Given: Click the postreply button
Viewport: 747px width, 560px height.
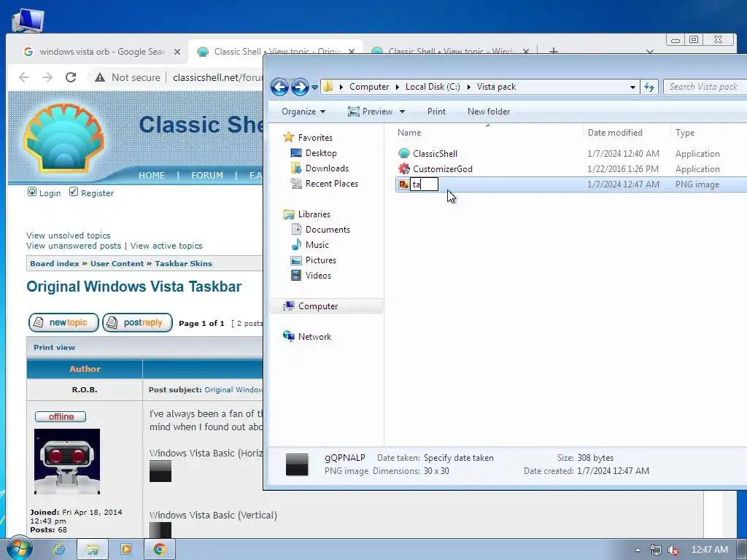Looking at the screenshot, I should 137,322.
